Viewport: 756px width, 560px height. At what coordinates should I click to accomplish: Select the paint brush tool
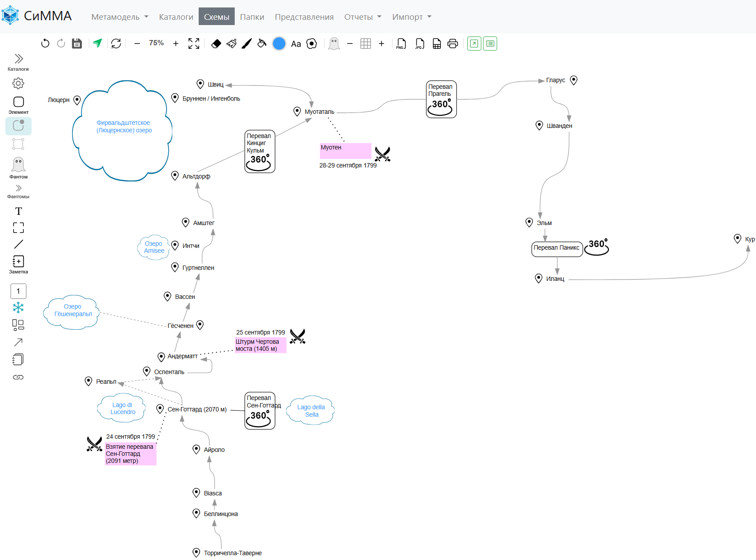(x=247, y=44)
